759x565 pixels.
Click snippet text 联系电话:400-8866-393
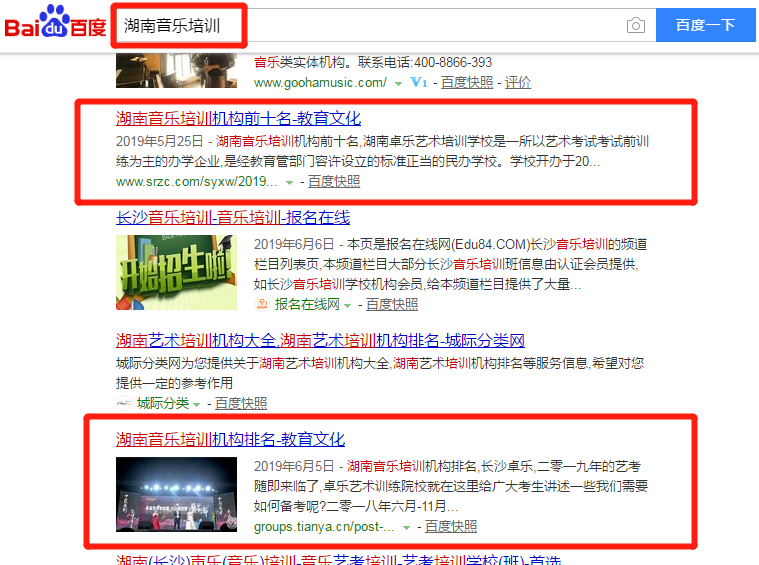click(425, 62)
